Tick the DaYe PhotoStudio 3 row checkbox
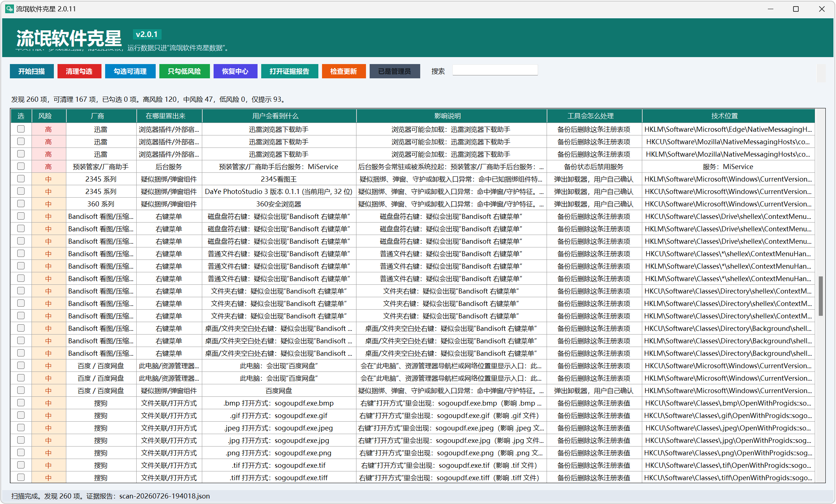This screenshot has height=504, width=836. [x=21, y=191]
